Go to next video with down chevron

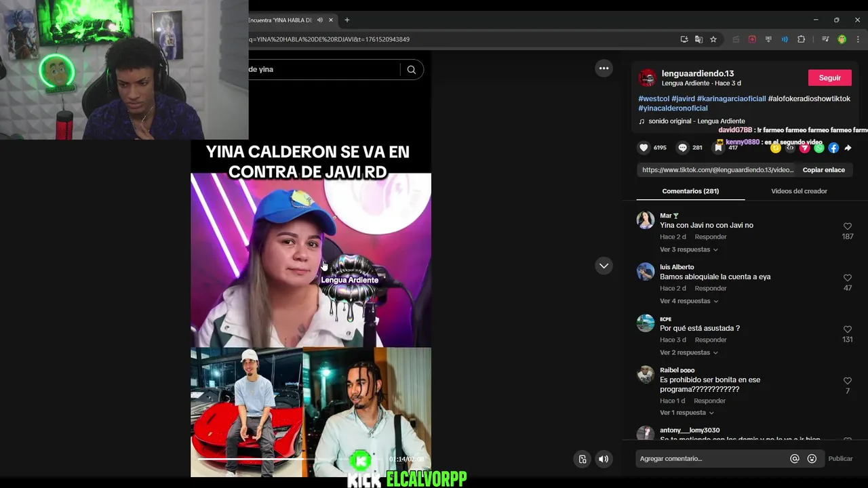[604, 266]
